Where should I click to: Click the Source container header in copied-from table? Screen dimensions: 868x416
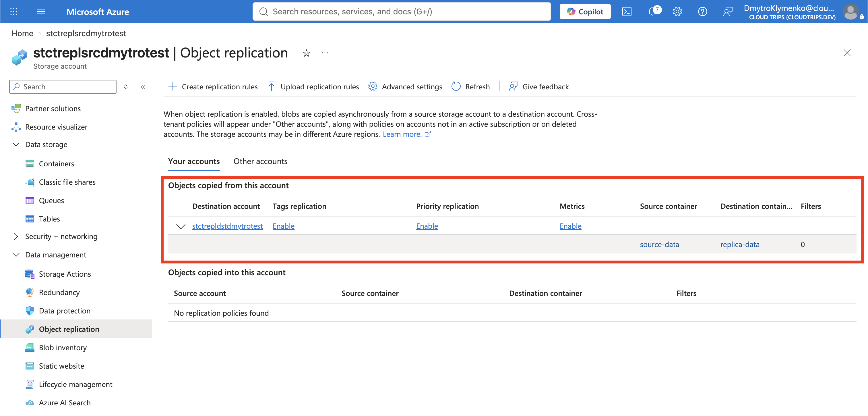[x=669, y=206]
